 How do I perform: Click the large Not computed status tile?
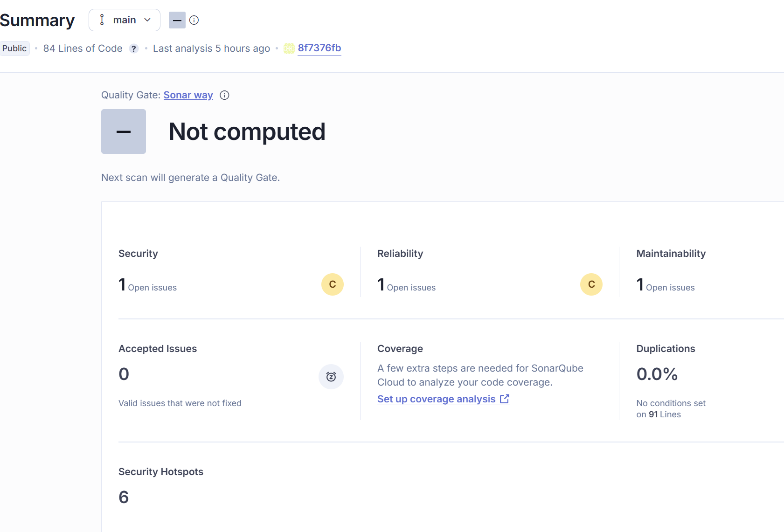124,131
